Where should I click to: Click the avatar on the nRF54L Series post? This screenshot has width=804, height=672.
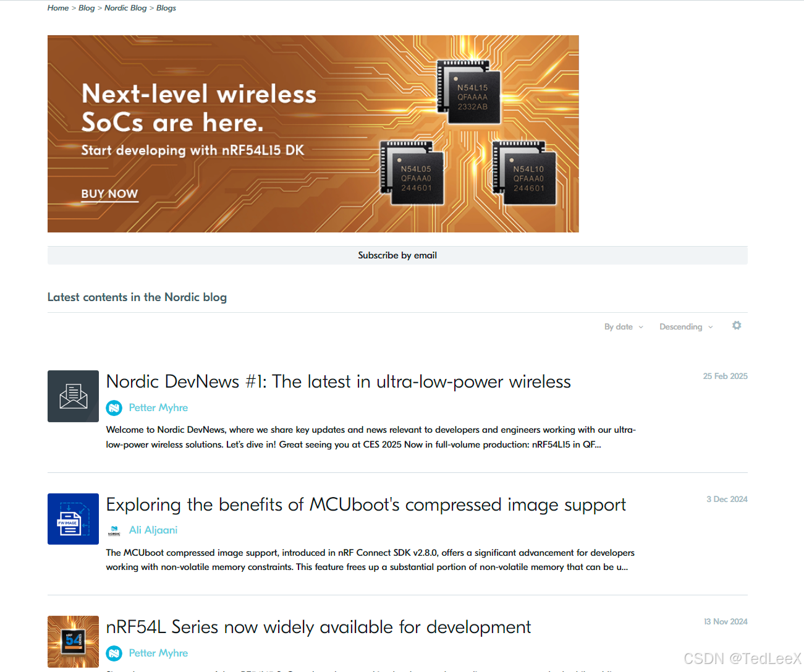[x=114, y=653]
